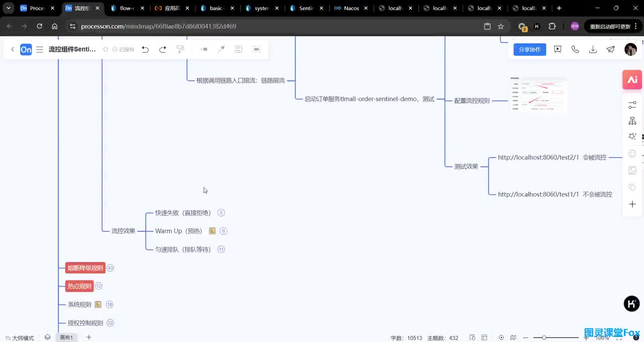Image resolution: width=644 pixels, height=342 pixels.
Task: Expand 快速失败 node's 2 children
Action: point(221,213)
